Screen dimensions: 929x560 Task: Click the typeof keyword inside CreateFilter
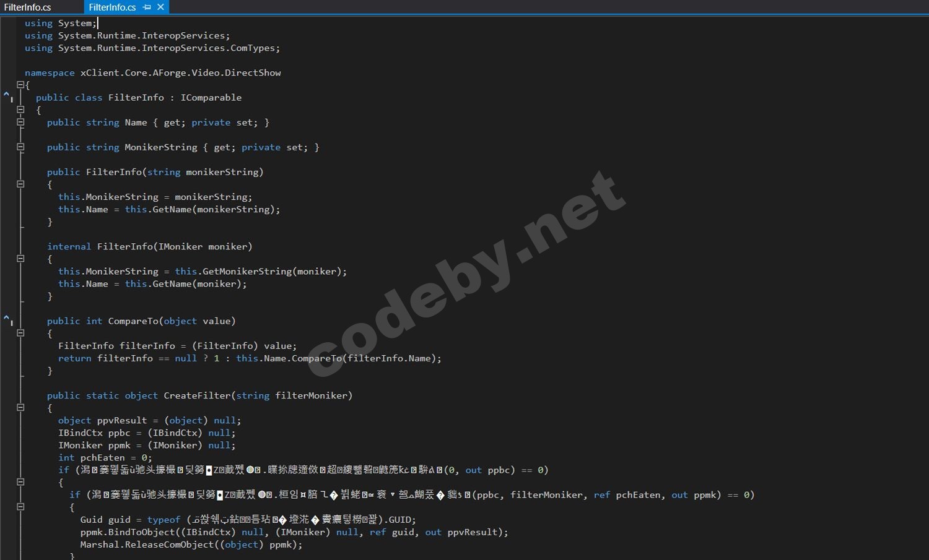pos(163,519)
